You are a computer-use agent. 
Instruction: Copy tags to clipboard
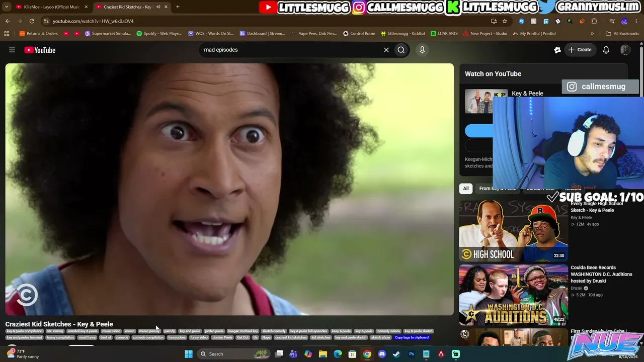click(412, 337)
